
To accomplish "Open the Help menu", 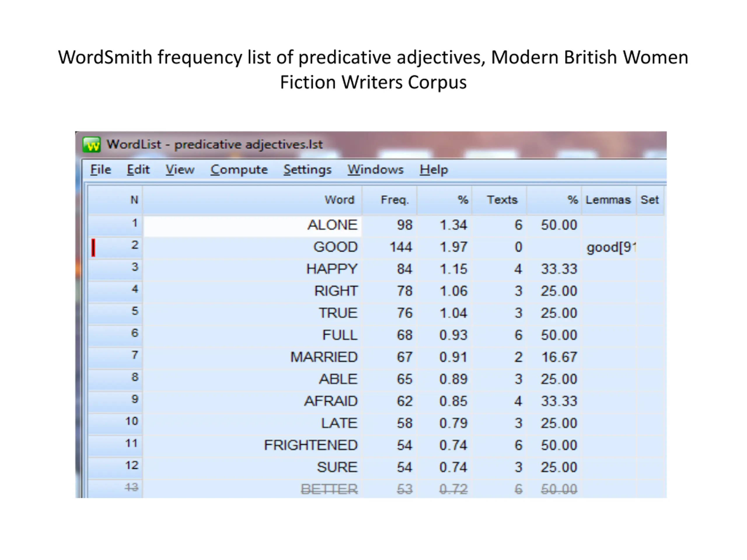I will pyautogui.click(x=434, y=169).
